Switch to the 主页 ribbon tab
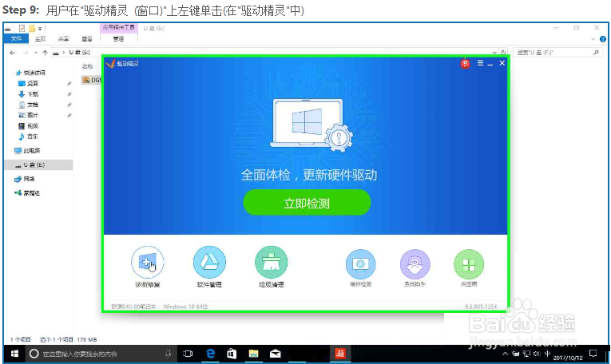The width and height of the screenshot is (611, 364). point(40,38)
